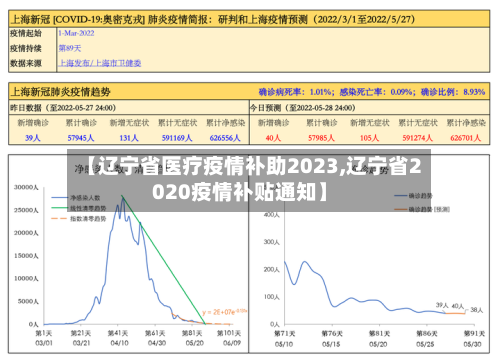Screen dimensions: 500x362
Task: Click the 200人 y-axis label
Action: point(271,269)
